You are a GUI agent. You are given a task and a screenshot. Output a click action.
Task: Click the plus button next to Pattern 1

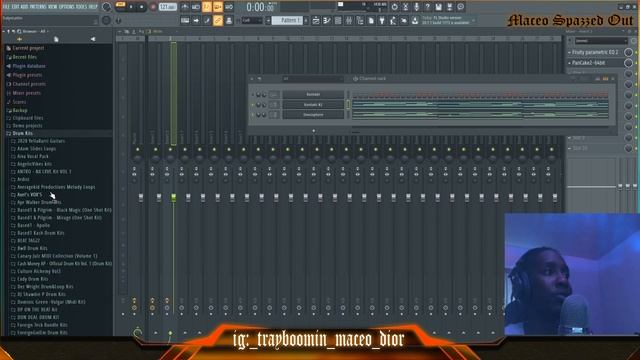[x=306, y=20]
